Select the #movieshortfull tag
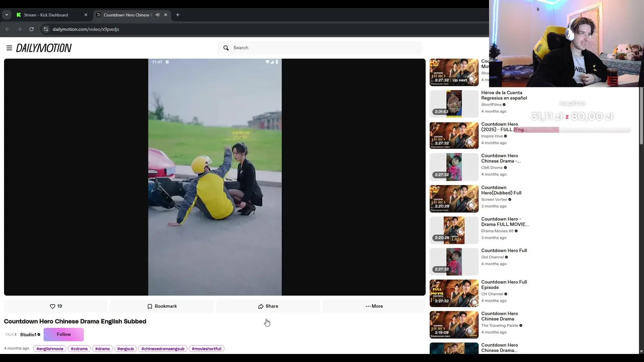This screenshot has height=362, width=644. 206,348
